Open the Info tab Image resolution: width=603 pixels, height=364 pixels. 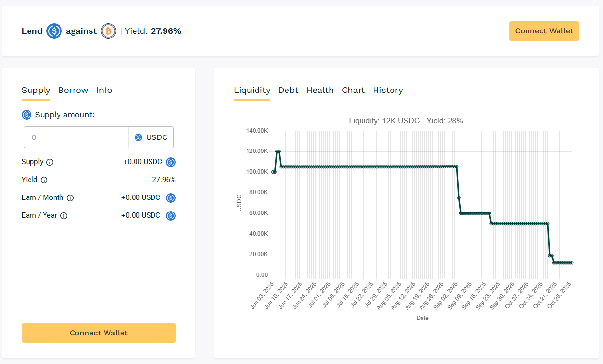[104, 90]
